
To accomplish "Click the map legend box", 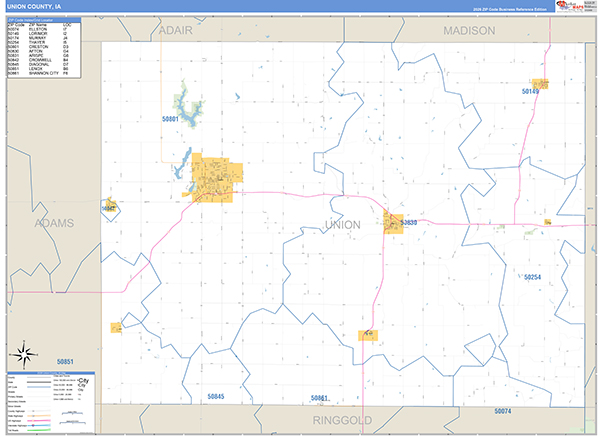I will [x=51, y=402].
